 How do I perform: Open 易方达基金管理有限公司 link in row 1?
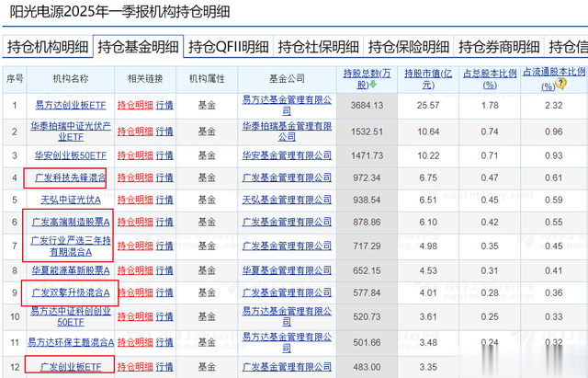coord(287,105)
